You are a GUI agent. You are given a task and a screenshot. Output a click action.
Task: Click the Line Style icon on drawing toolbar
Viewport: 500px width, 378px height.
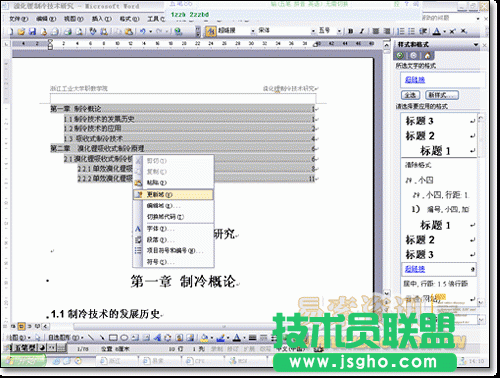pyautogui.click(x=253, y=337)
